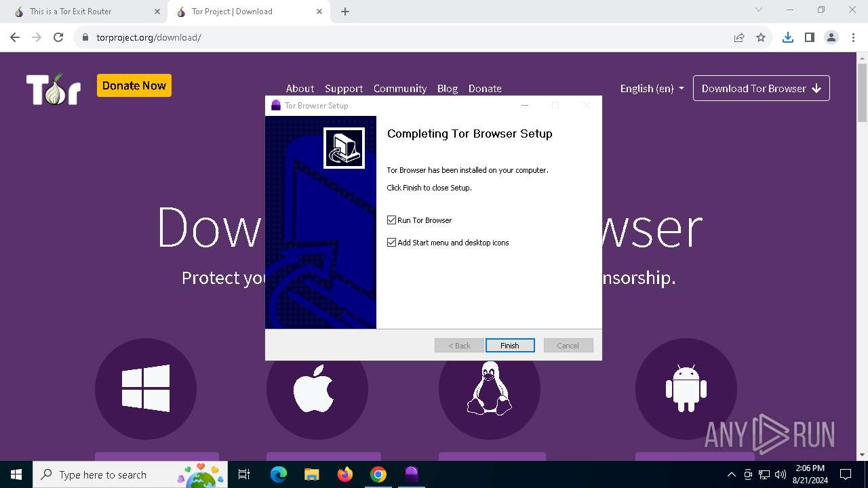The image size is (868, 488).
Task: Open the Community menu item
Action: click(x=400, y=88)
